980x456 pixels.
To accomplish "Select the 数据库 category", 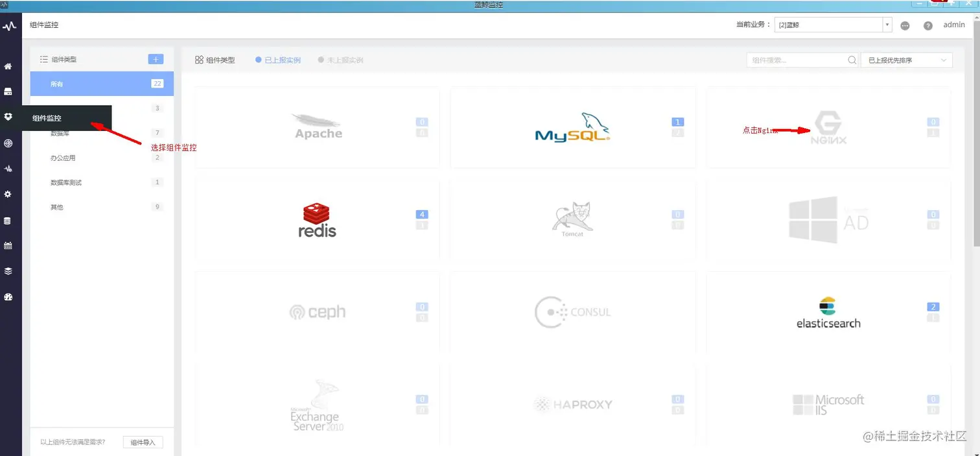I will [102, 133].
